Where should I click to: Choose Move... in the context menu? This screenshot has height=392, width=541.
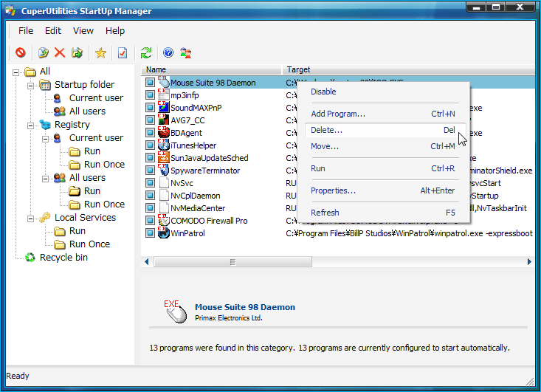383,146
